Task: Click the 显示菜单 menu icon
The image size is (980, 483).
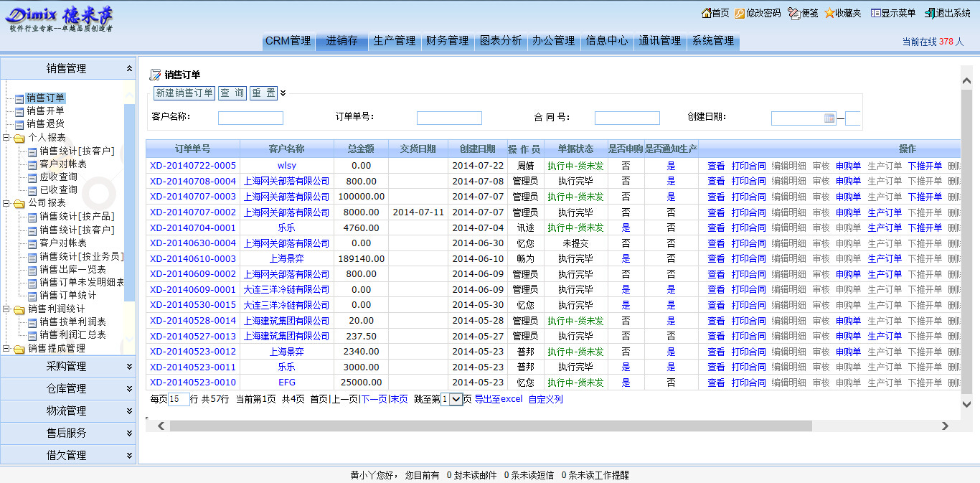Action: [x=875, y=13]
